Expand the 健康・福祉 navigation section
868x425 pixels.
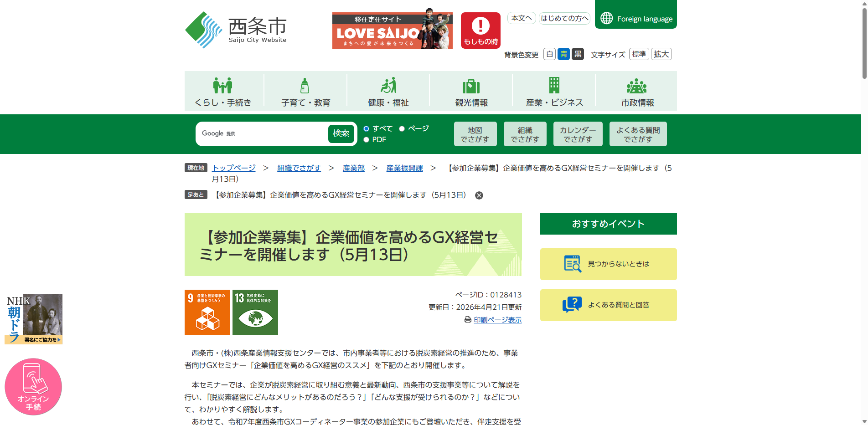(x=388, y=92)
